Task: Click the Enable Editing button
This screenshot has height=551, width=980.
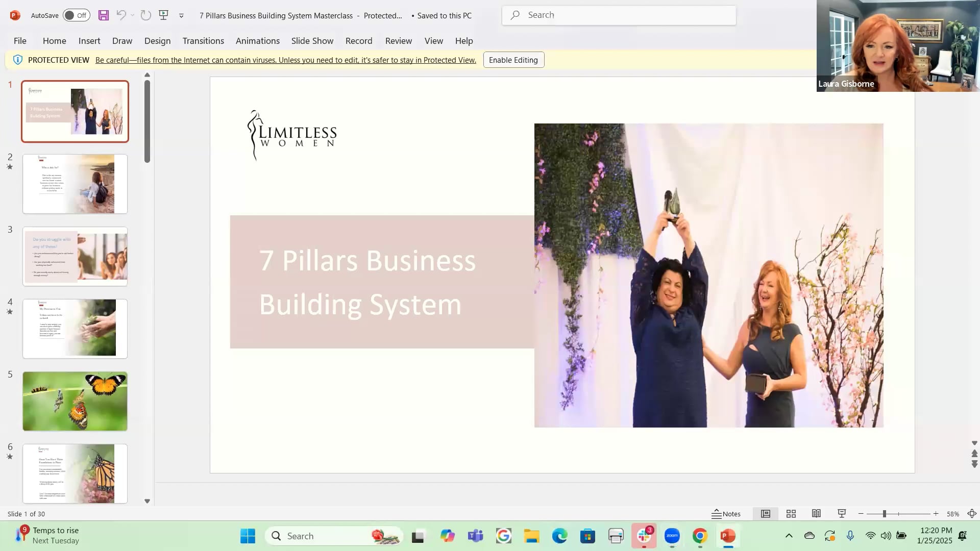Action: point(513,60)
